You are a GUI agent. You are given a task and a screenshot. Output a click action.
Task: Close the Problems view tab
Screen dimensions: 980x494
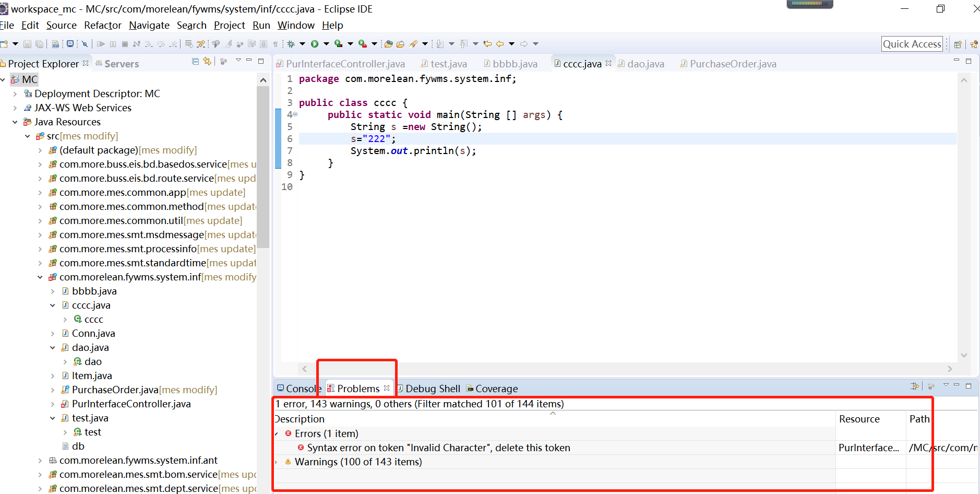(x=387, y=388)
